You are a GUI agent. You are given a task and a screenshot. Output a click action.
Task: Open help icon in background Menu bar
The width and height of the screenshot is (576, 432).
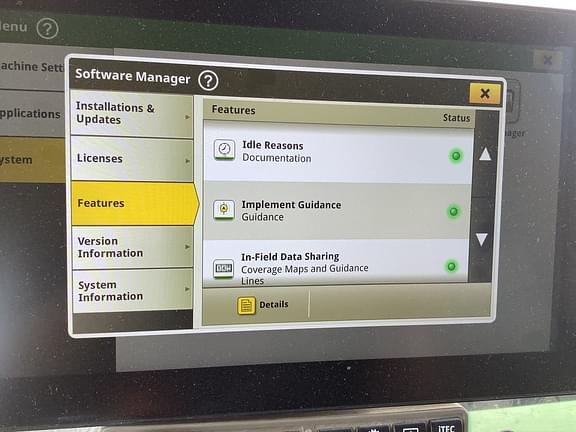(x=47, y=28)
